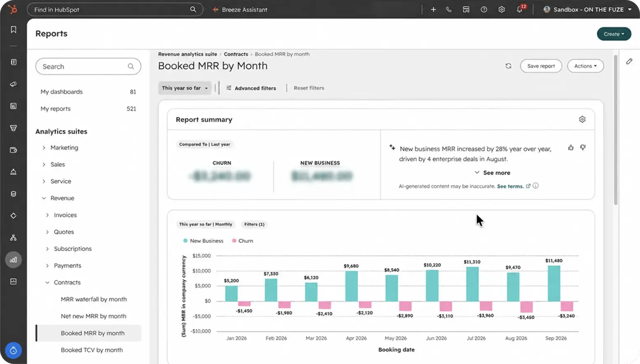Open the megaphone Marketing icon in sidebar

pos(13,84)
